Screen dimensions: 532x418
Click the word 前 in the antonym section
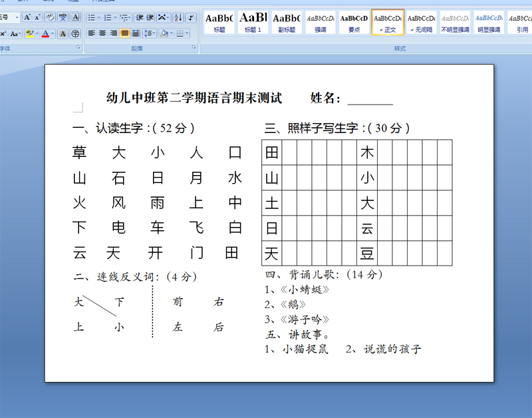pos(178,302)
